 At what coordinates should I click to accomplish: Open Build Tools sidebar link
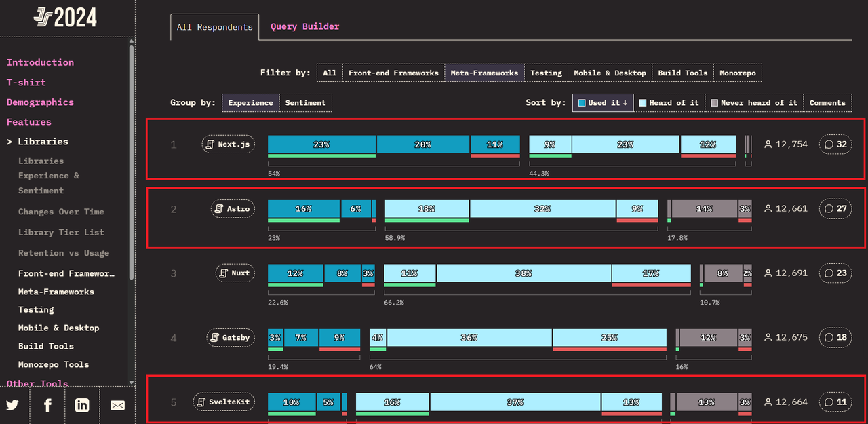[x=46, y=346]
